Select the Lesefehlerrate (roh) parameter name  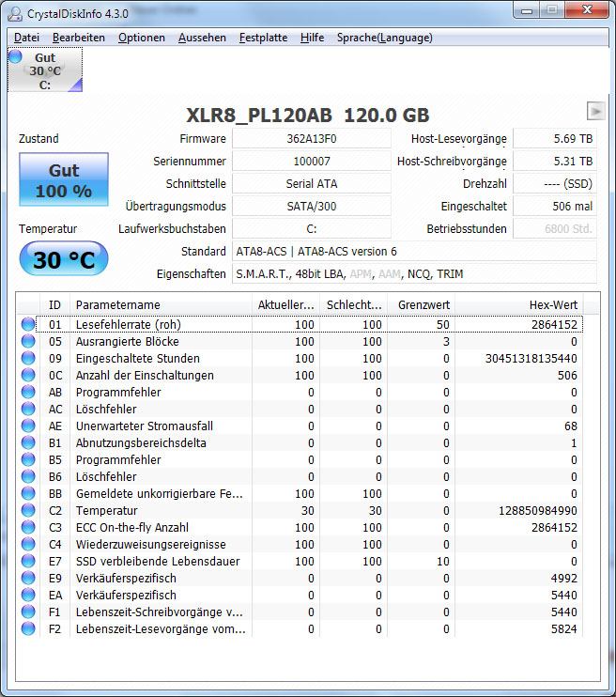[x=128, y=324]
